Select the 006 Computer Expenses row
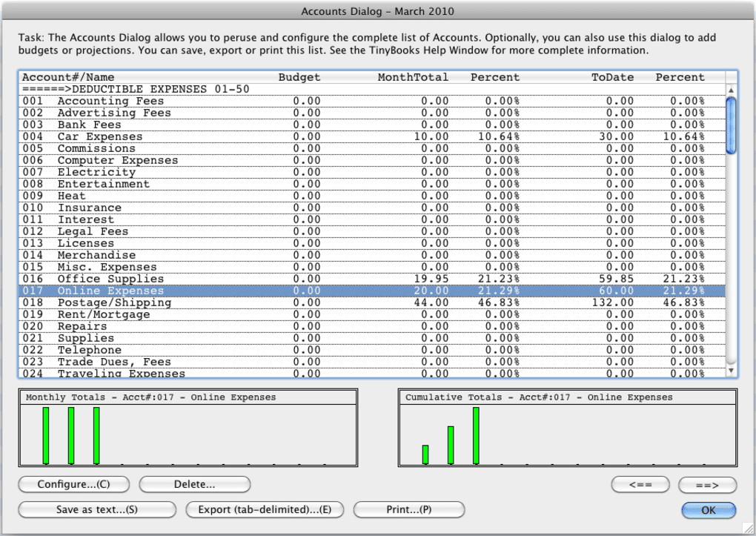The height and width of the screenshot is (536, 756). (372, 160)
